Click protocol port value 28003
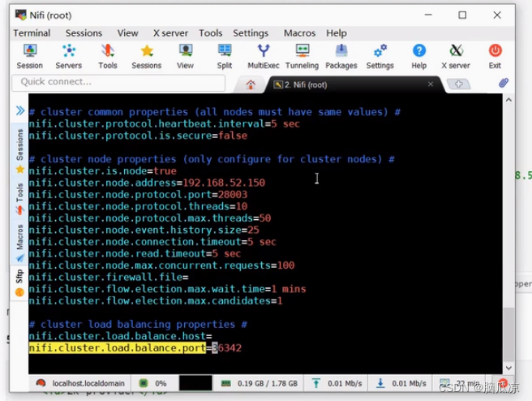The width and height of the screenshot is (532, 401). [x=233, y=195]
